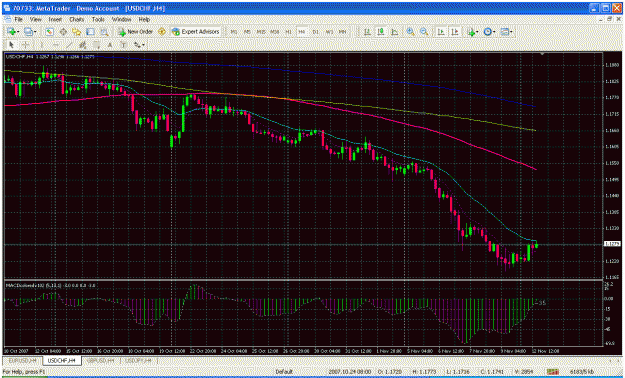The width and height of the screenshot is (625, 378).
Task: Click the yellow diamond icon after New Order
Action: (x=161, y=32)
